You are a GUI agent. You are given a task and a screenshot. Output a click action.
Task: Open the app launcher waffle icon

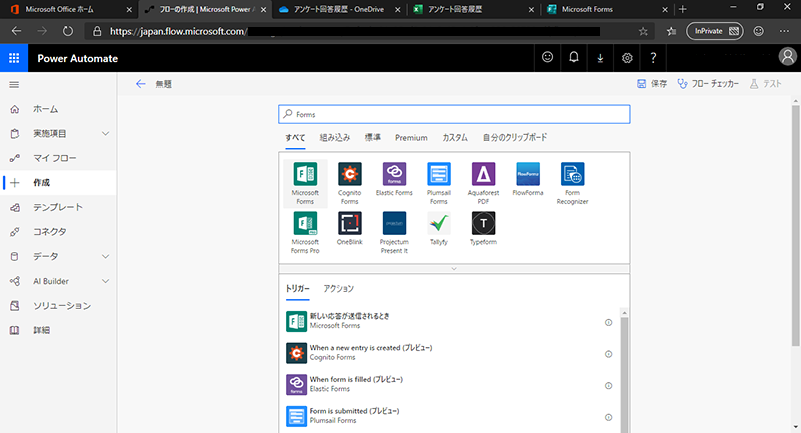pos(14,58)
